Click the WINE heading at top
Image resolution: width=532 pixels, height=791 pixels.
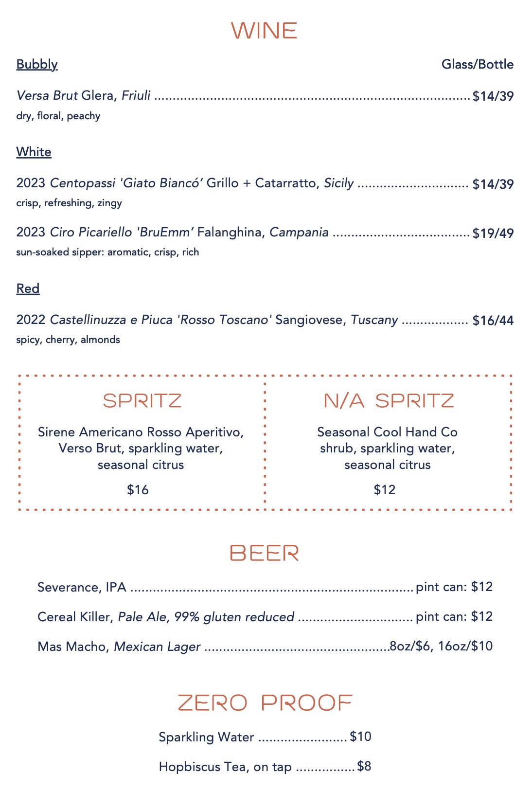(x=264, y=31)
